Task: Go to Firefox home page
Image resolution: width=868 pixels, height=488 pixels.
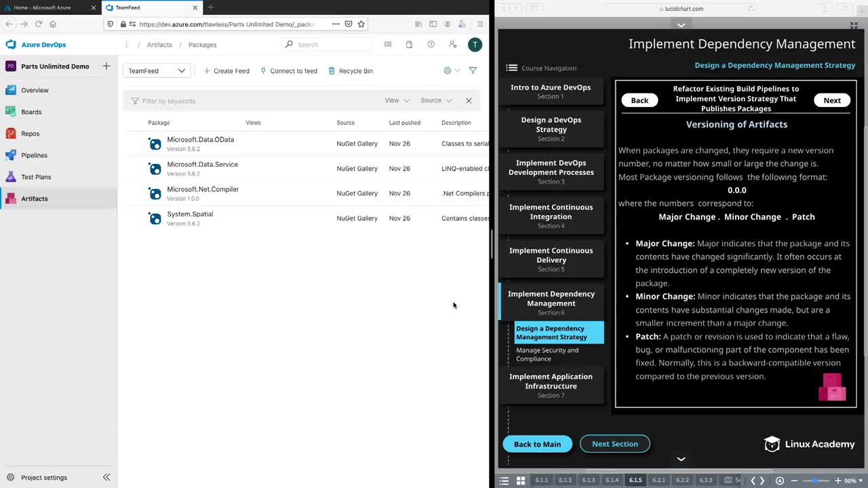Action: 53,24
